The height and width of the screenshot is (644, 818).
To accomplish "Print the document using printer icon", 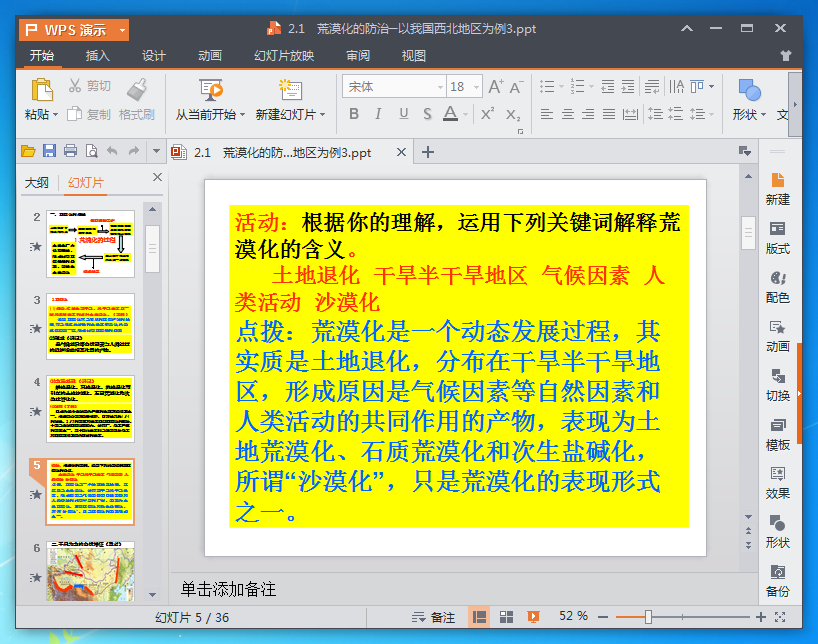I will click(70, 151).
